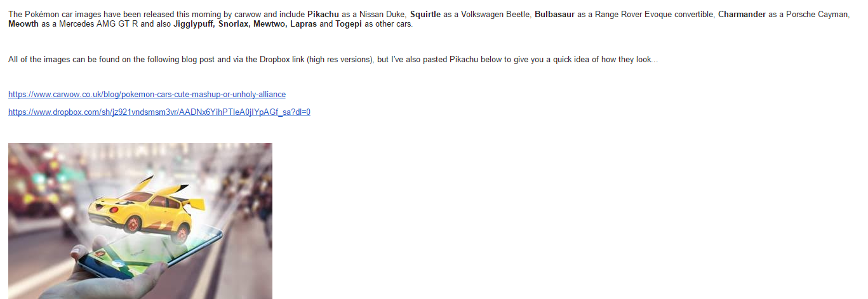The image size is (868, 299).
Task: Click the bold word Mewtwo
Action: (x=267, y=24)
